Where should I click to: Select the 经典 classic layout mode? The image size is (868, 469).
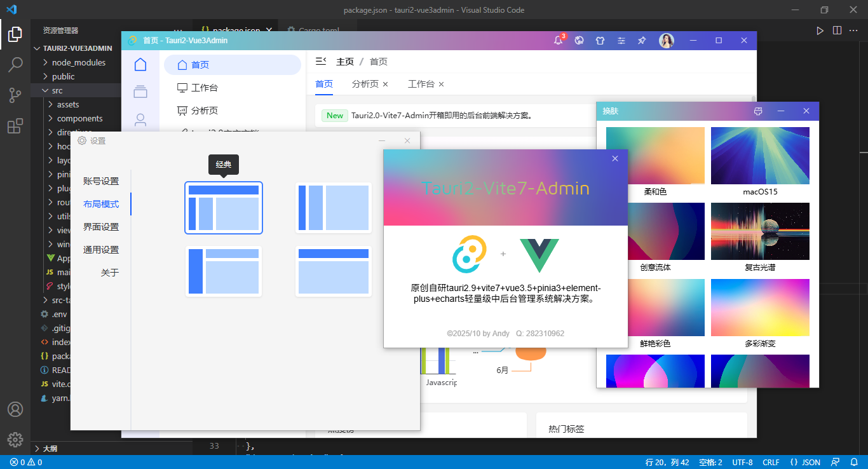tap(224, 208)
